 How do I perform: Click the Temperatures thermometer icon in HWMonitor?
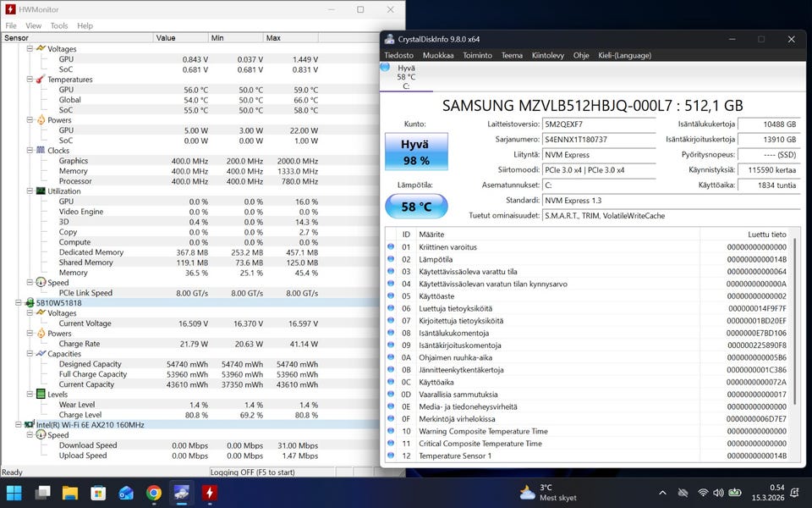click(x=41, y=80)
